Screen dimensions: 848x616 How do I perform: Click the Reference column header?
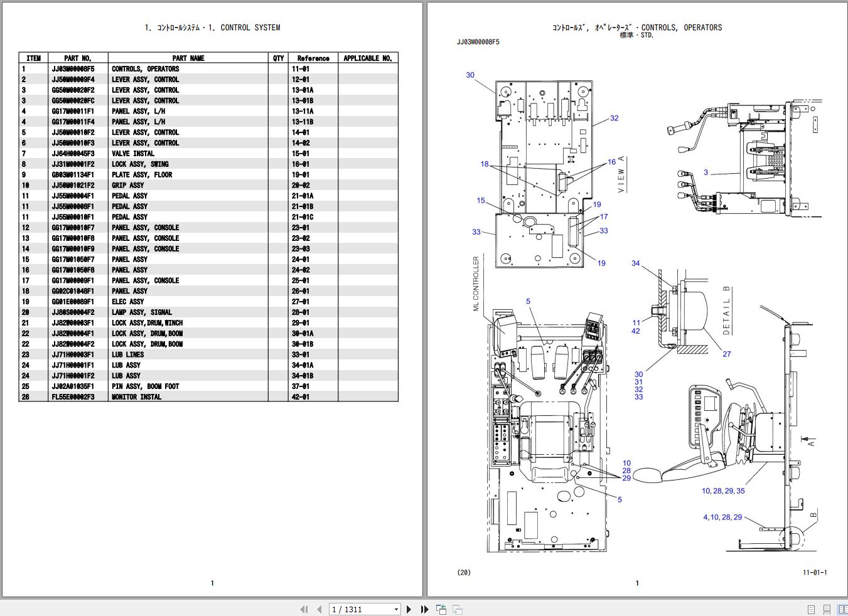(313, 58)
